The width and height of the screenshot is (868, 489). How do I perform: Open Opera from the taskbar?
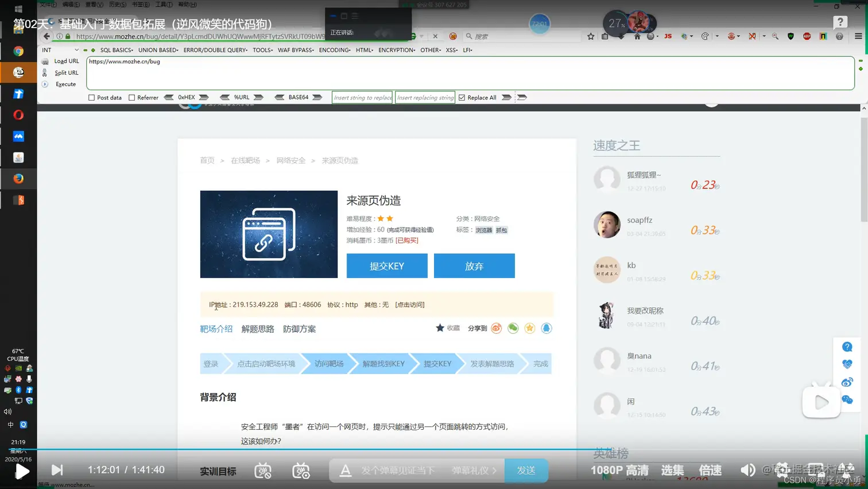18,115
